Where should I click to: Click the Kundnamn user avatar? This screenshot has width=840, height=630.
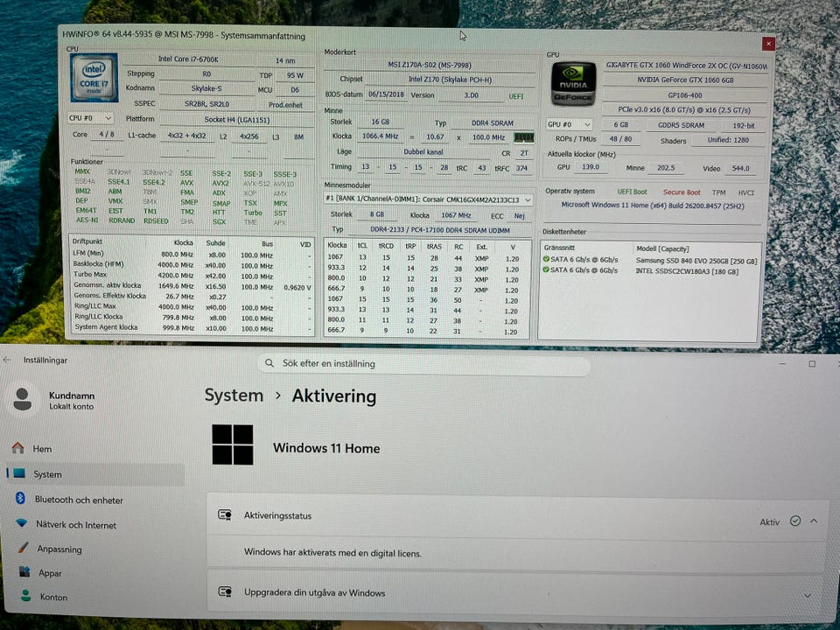(x=23, y=400)
